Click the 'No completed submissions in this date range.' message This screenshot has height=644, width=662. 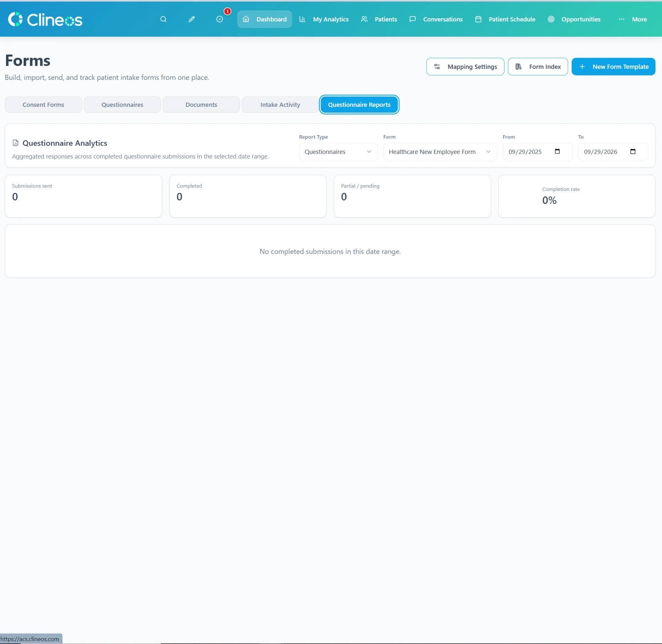[330, 252]
